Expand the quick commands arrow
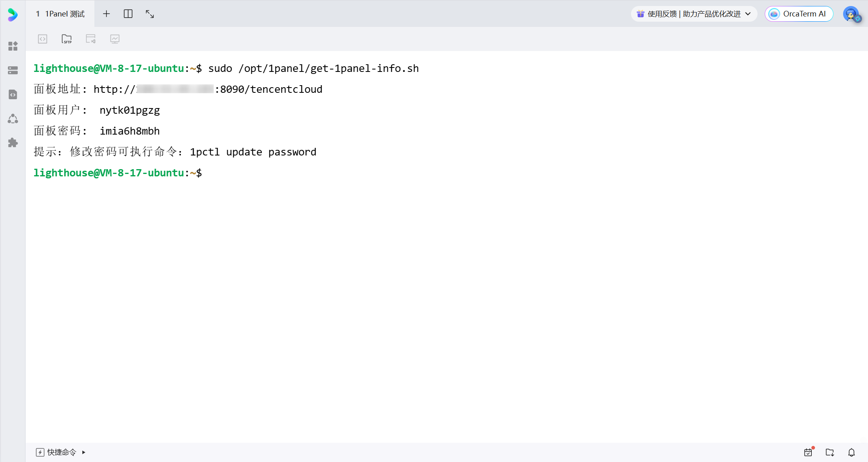Image resolution: width=868 pixels, height=462 pixels. point(84,452)
